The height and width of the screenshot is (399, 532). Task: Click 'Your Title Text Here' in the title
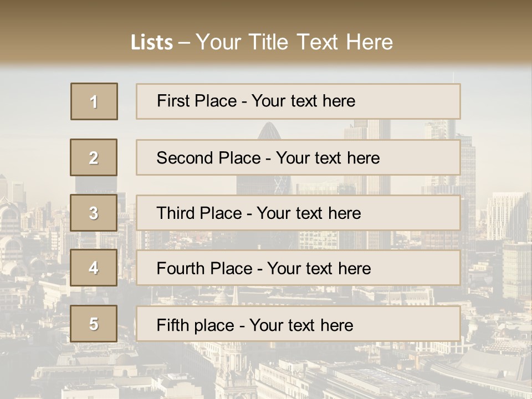point(294,42)
